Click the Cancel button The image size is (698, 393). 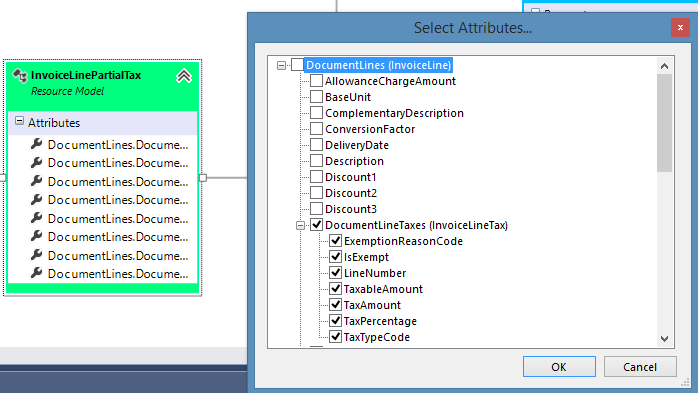click(640, 367)
